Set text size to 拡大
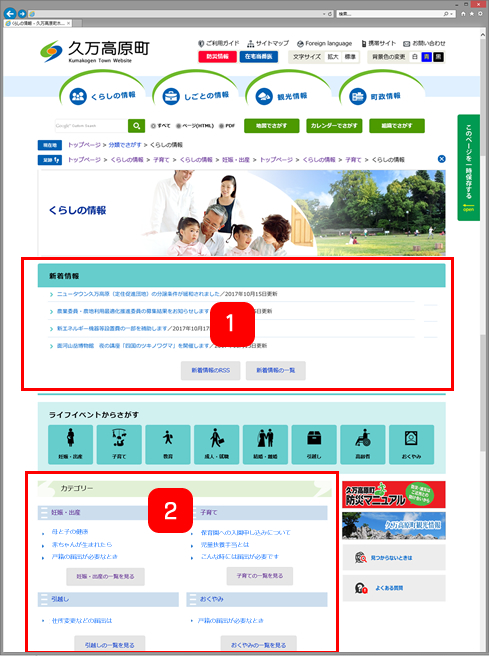The width and height of the screenshot is (489, 656). click(333, 56)
